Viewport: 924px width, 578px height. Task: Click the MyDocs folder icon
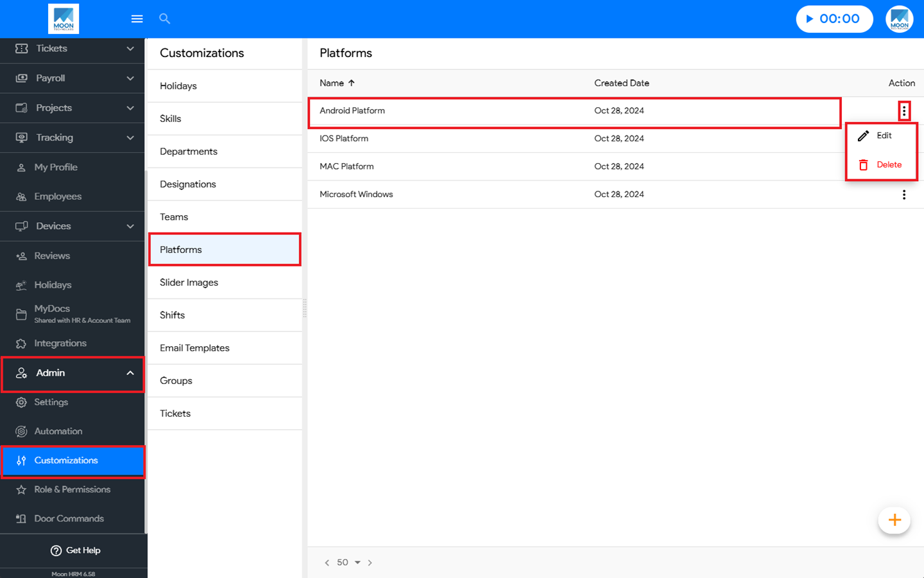pyautogui.click(x=21, y=314)
